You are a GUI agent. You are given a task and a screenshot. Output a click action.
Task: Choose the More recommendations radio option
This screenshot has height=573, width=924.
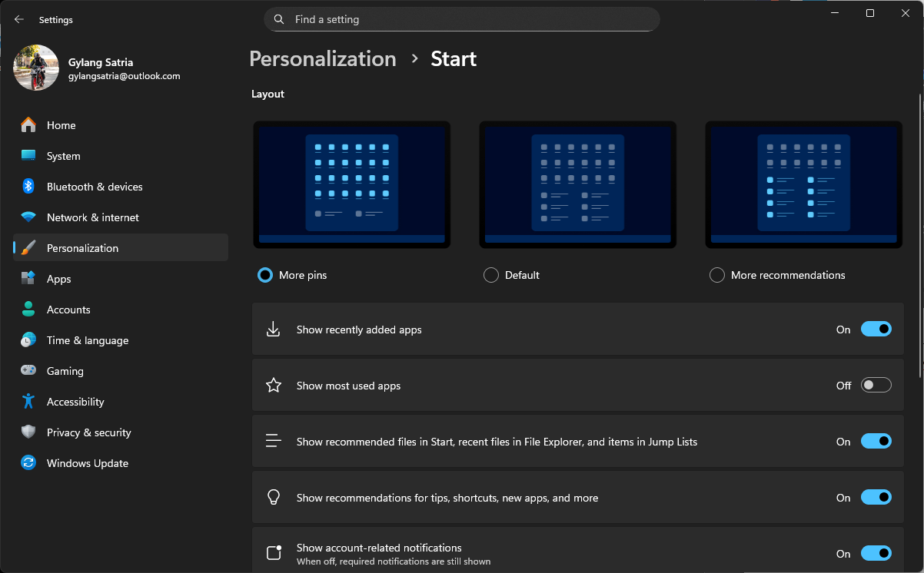tap(717, 275)
